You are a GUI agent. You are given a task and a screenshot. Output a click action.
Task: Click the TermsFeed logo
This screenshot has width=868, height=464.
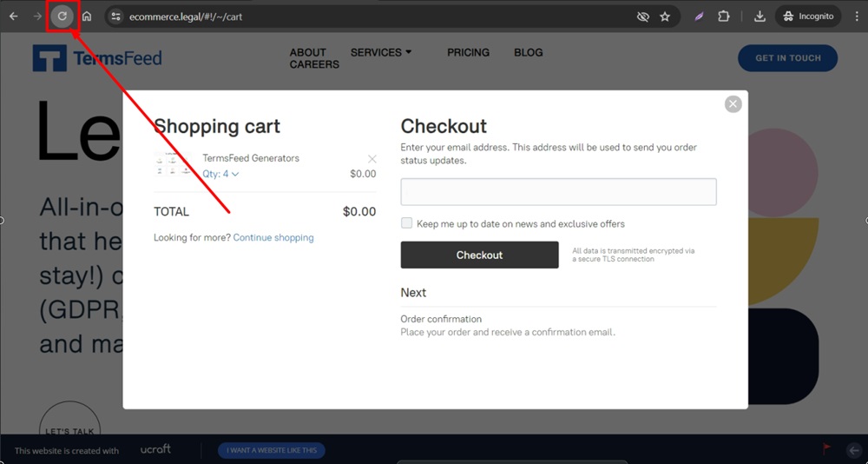point(97,58)
